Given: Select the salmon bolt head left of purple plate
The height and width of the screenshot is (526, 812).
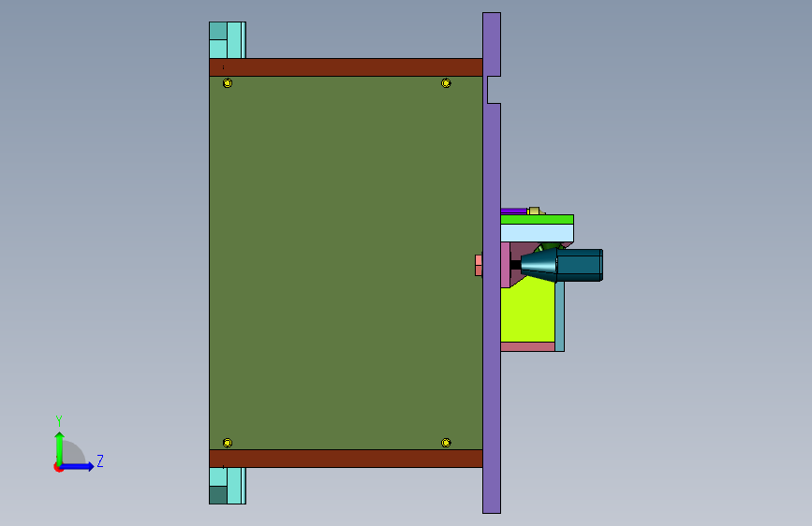Looking at the screenshot, I should (479, 265).
